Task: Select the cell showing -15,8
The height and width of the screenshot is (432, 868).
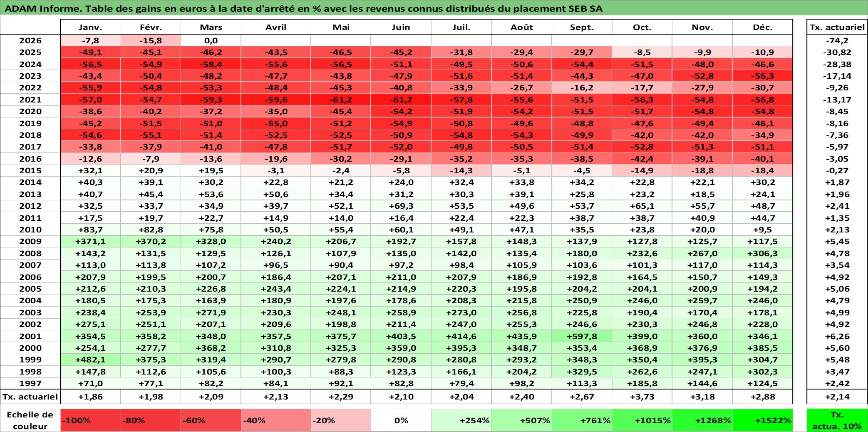Action: point(151,40)
